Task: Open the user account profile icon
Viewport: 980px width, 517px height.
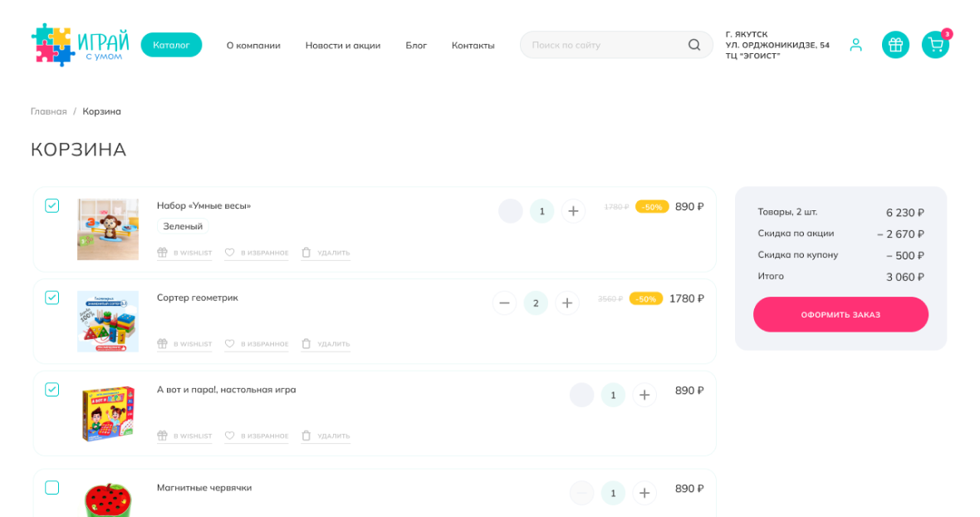Action: [855, 45]
